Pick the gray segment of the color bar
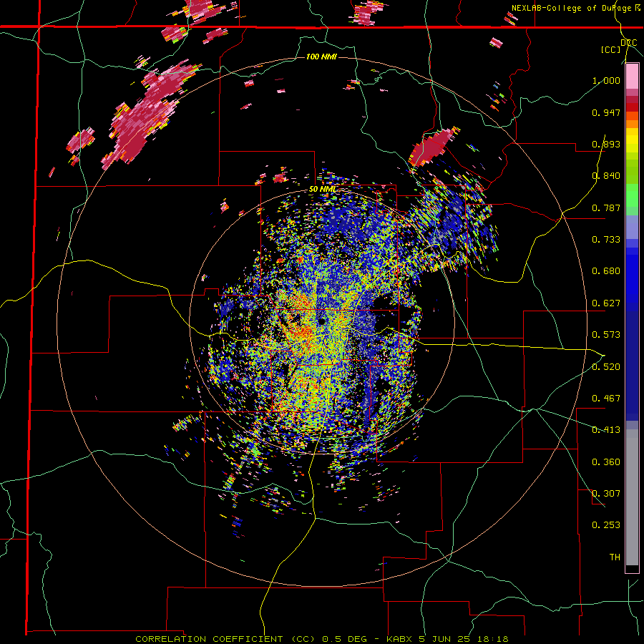 pyautogui.click(x=632, y=497)
